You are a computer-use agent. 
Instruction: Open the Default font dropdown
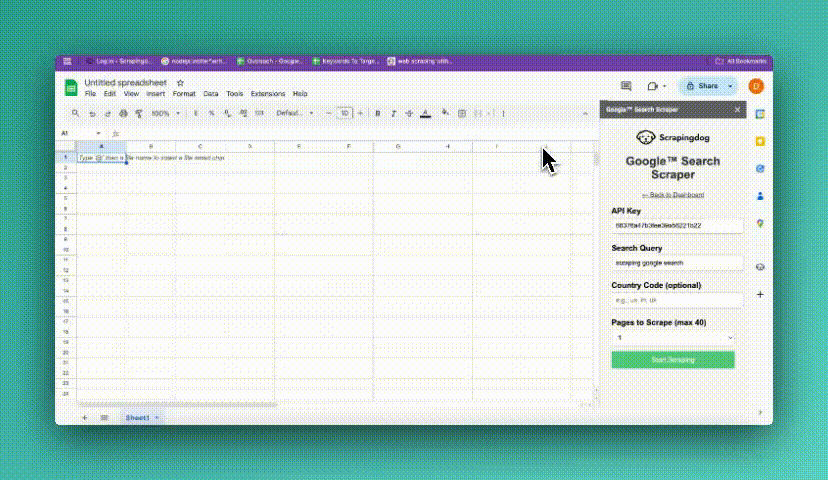point(295,114)
